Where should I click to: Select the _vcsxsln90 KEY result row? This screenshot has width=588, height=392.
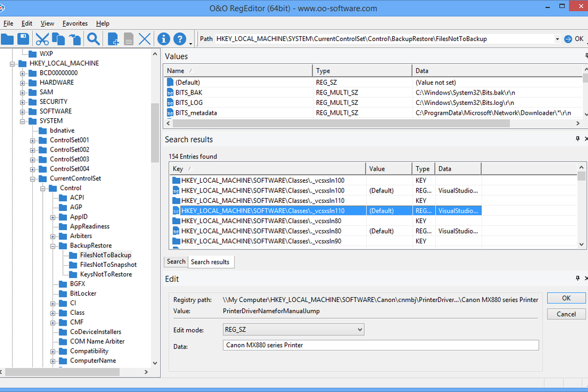pos(326,241)
